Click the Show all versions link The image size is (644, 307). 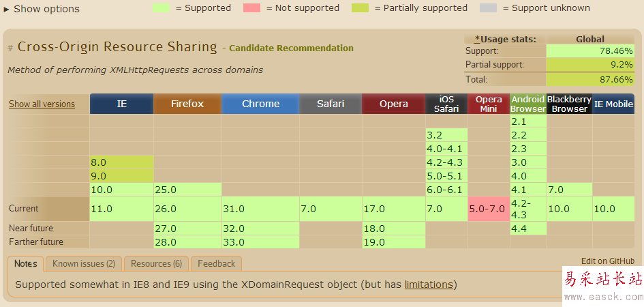42,104
